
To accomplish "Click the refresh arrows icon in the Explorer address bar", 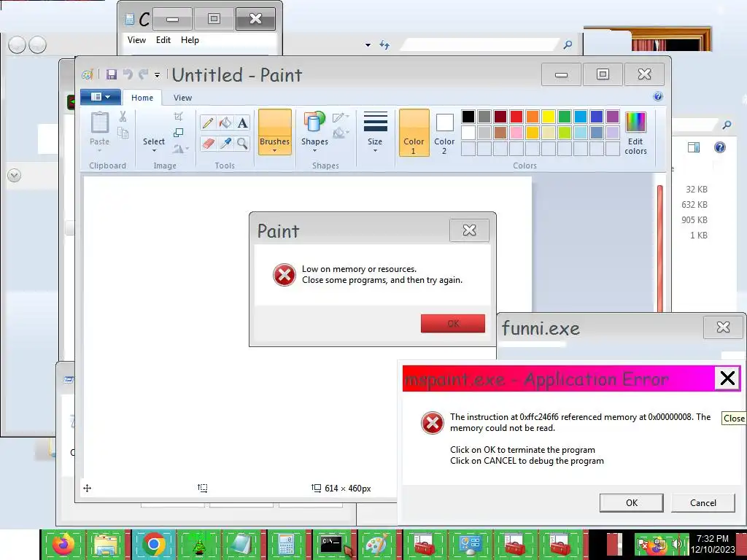I will [x=384, y=44].
